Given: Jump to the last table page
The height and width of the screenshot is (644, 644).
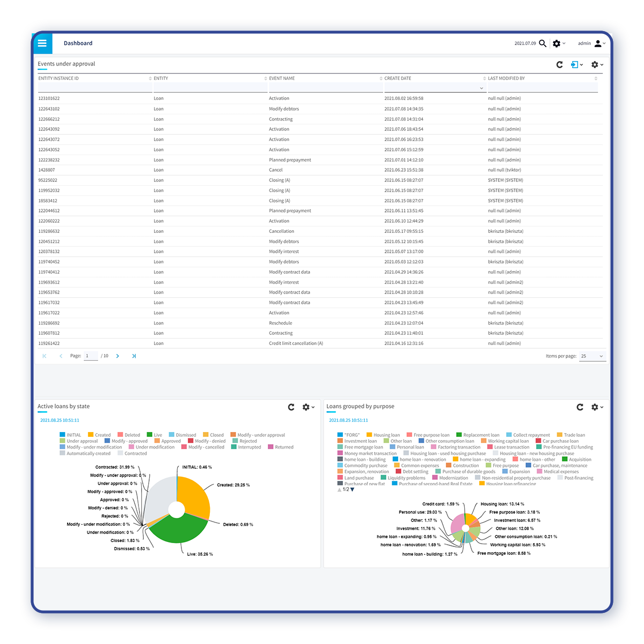Looking at the screenshot, I should pyautogui.click(x=134, y=356).
